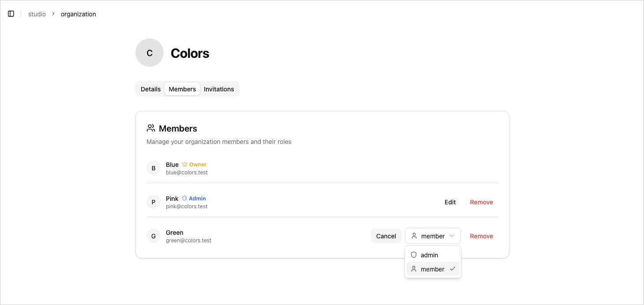644x305 pixels.
Task: Click Green's avatar circle
Action: point(154,236)
